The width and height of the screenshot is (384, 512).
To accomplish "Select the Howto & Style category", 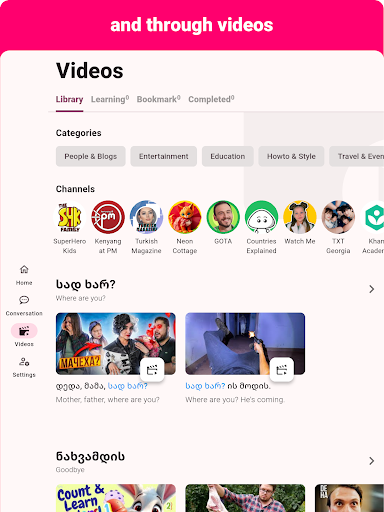I will [x=291, y=156].
